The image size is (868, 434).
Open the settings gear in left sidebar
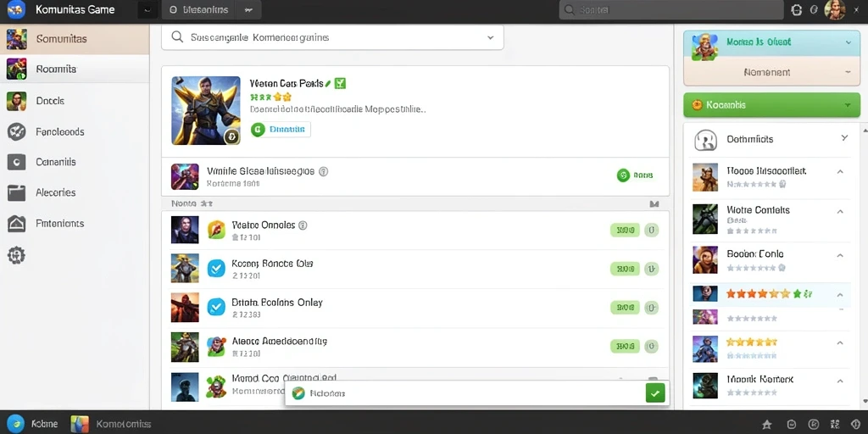point(16,254)
